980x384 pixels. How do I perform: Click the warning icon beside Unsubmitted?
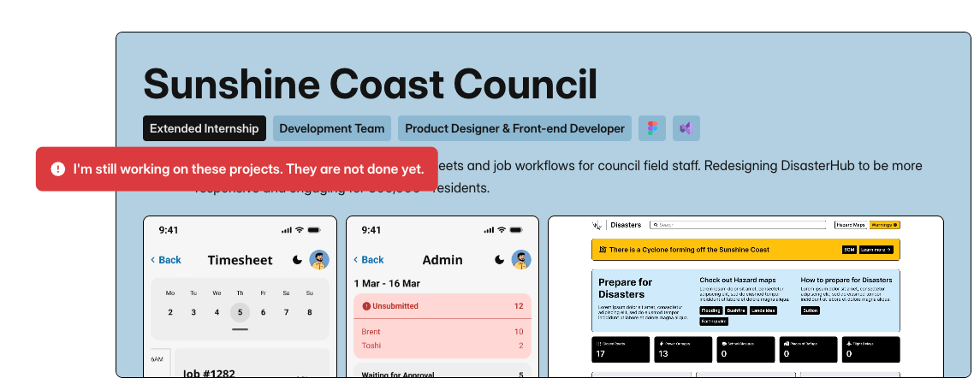[x=366, y=306]
